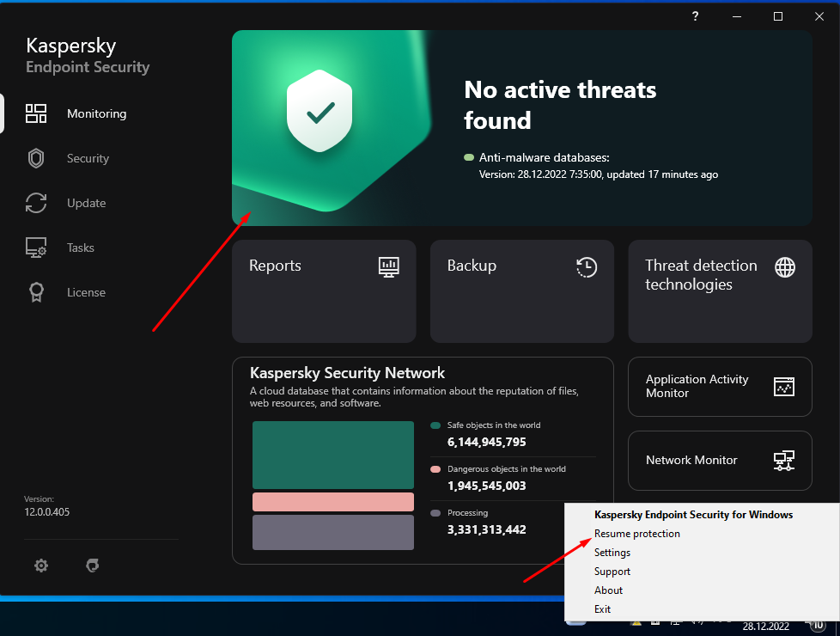Click the License ribbon icon

[x=36, y=292]
